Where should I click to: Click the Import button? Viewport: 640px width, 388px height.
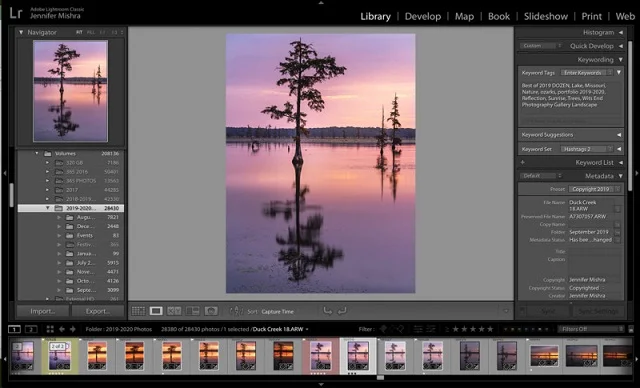coord(43,311)
